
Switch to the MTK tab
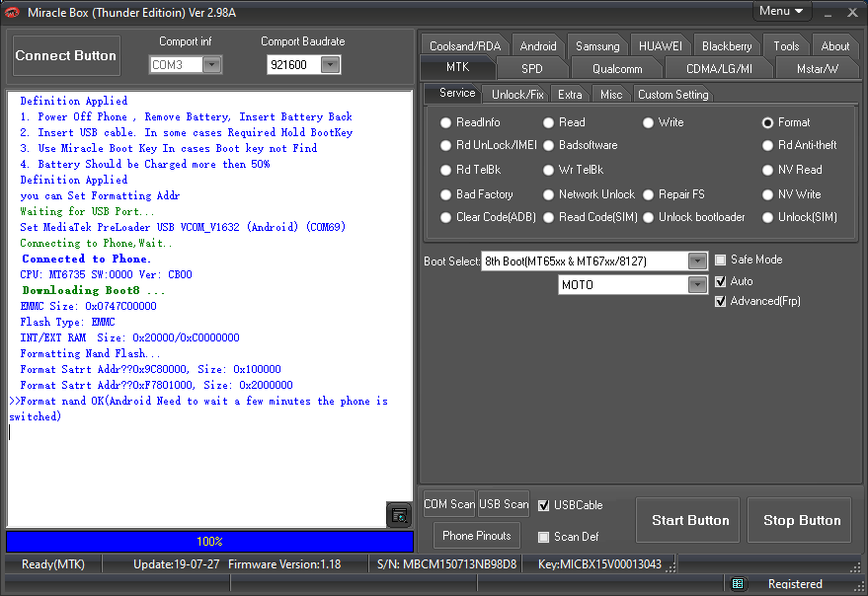pos(458,67)
